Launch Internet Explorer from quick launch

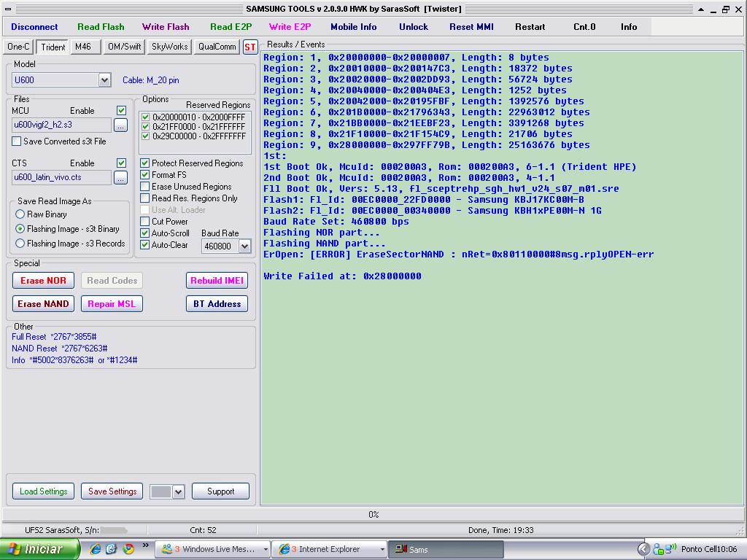coord(95,549)
